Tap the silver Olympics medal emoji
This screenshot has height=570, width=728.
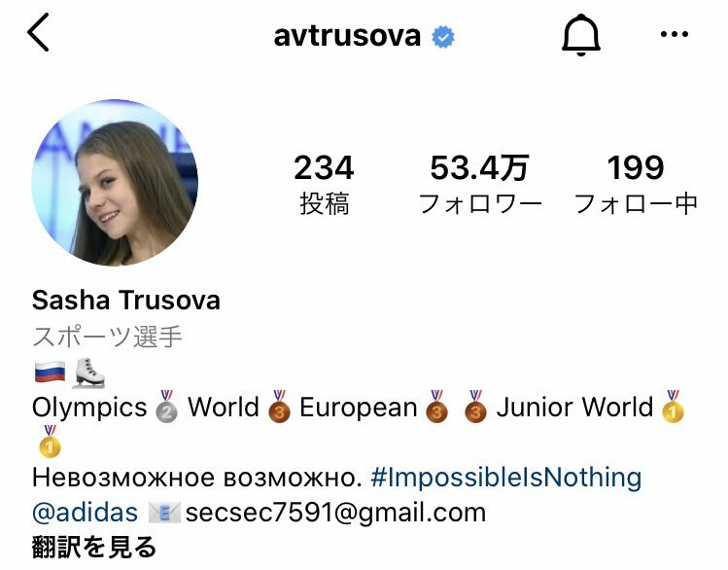coord(166,407)
